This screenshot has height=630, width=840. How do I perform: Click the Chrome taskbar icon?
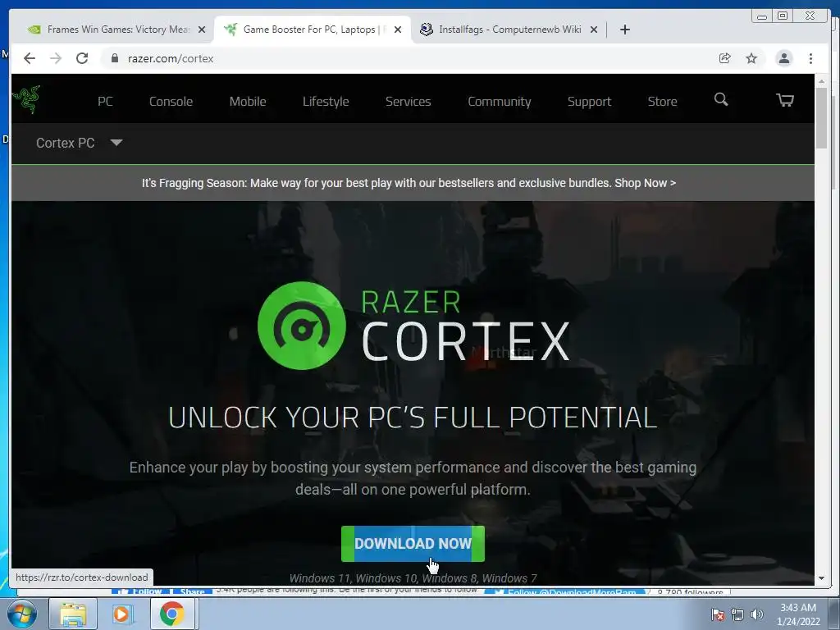pos(171,614)
